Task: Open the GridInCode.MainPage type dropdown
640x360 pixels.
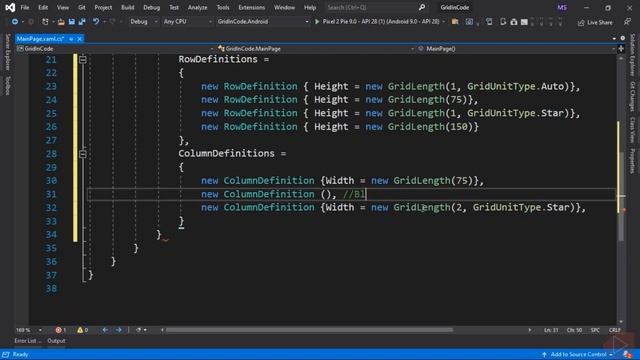Action: pyautogui.click(x=316, y=49)
